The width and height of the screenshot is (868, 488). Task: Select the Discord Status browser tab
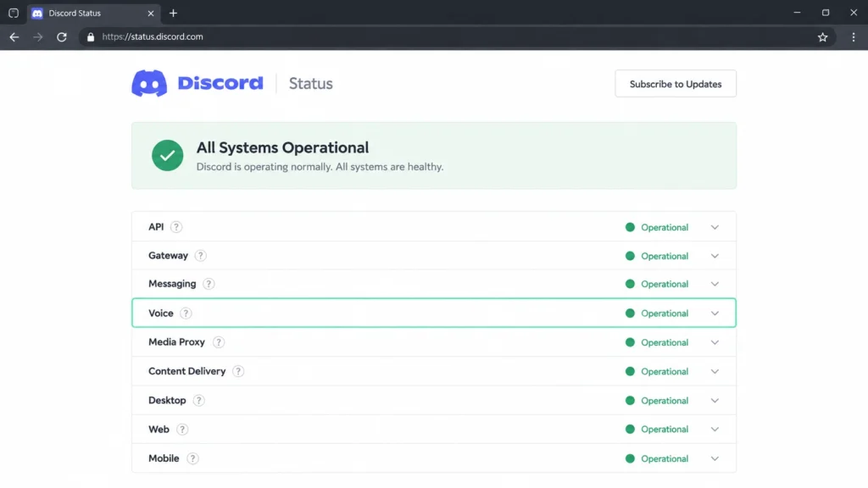pos(93,14)
